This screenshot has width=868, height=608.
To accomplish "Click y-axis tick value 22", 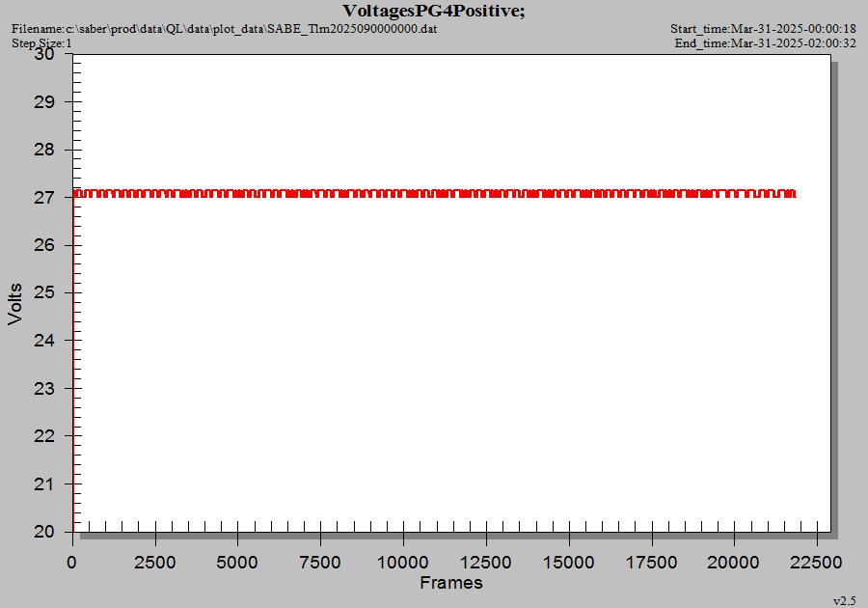I will 44,436.
